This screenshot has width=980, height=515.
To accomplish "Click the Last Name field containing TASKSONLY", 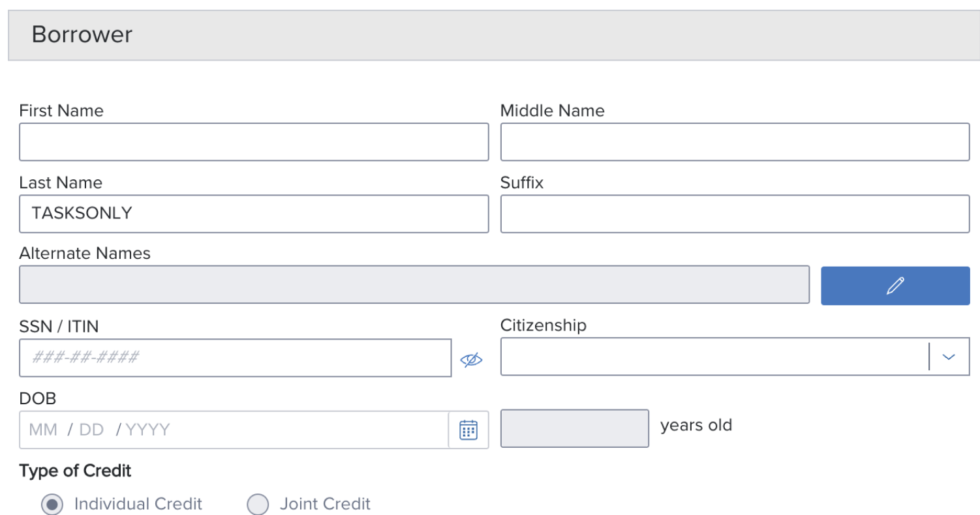I will [x=254, y=214].
